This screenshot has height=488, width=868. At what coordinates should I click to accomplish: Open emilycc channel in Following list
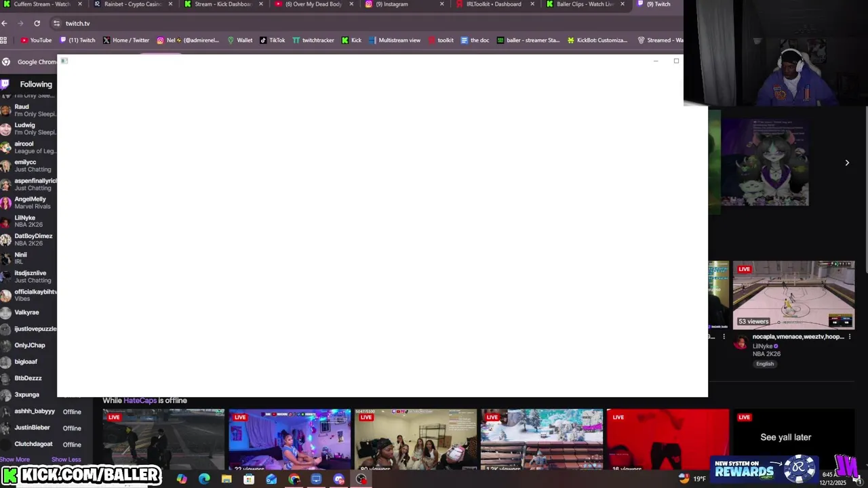click(28, 165)
